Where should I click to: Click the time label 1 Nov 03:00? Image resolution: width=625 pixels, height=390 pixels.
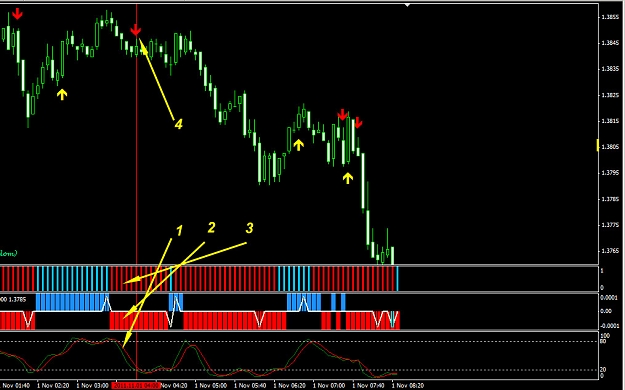point(92,386)
